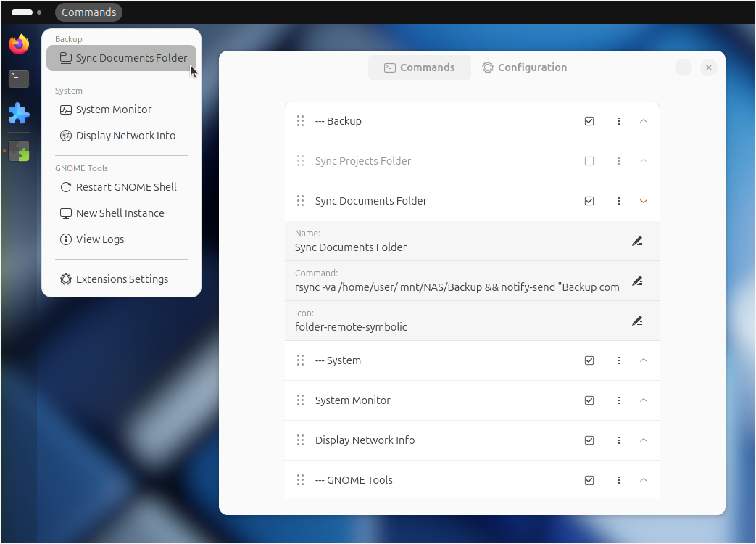The width and height of the screenshot is (756, 544).
Task: Uncheck the System Monitor checkbox
Action: 589,400
